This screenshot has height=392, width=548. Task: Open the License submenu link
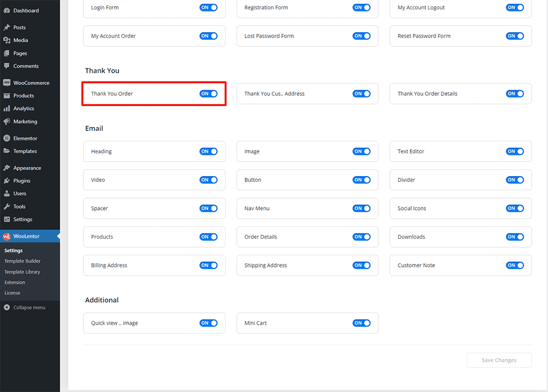click(x=13, y=293)
